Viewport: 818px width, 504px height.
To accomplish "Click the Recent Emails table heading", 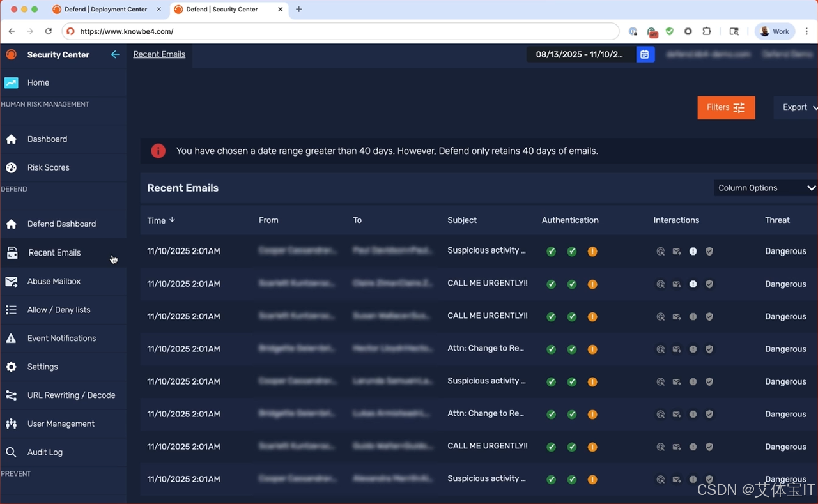I will (183, 188).
